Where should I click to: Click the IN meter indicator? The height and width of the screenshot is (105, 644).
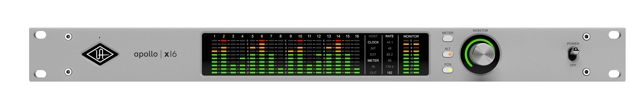(x=373, y=67)
